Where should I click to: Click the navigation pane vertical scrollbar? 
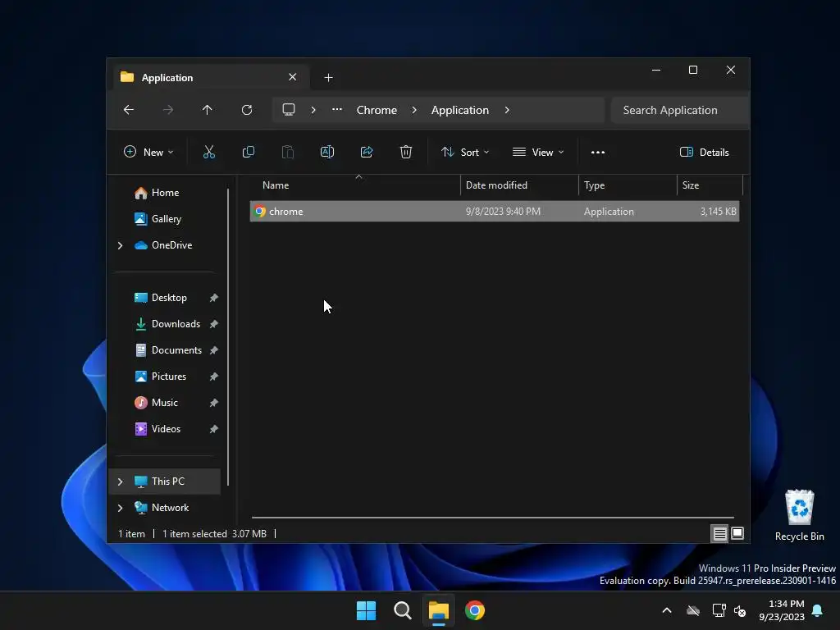tap(229, 337)
